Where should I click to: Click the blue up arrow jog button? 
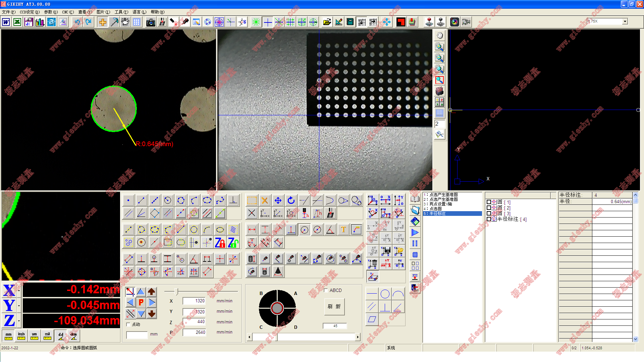point(141,292)
